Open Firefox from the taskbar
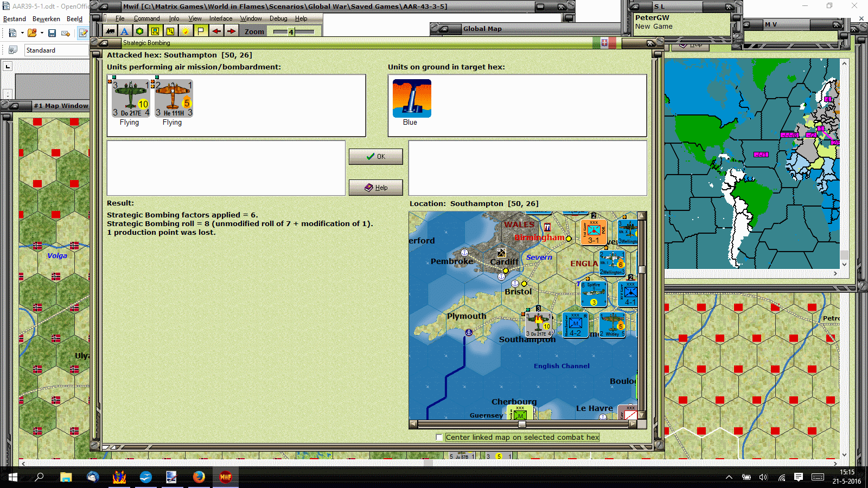Screen dimensions: 868x488 pos(199,477)
